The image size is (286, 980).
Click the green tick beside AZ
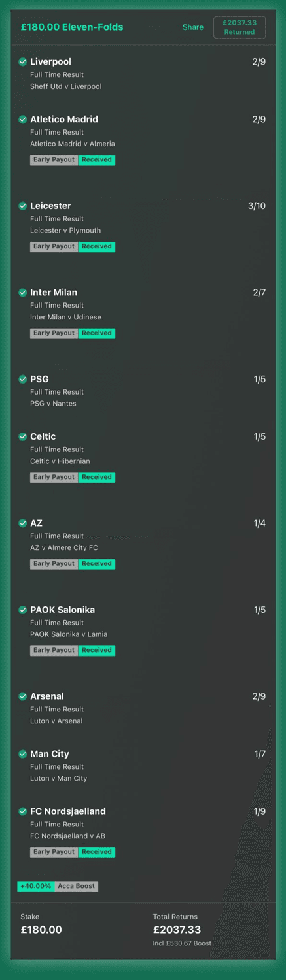(x=23, y=523)
